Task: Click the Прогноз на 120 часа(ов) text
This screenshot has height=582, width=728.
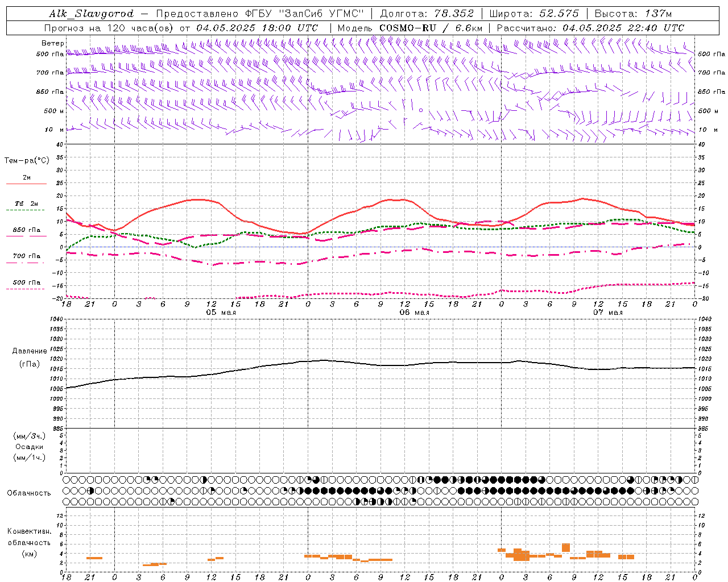Action: coord(110,28)
